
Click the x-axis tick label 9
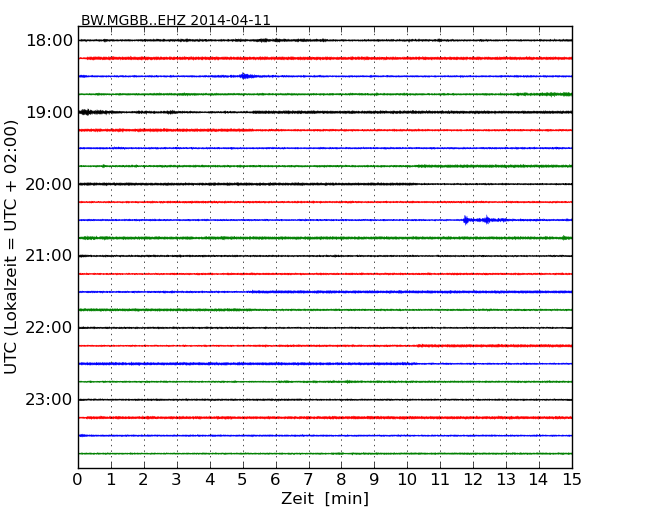374,479
